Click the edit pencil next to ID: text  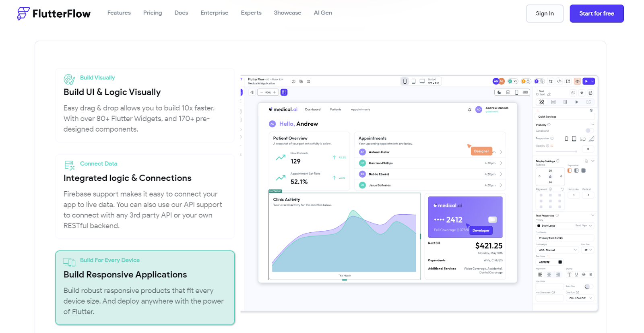[x=549, y=95]
